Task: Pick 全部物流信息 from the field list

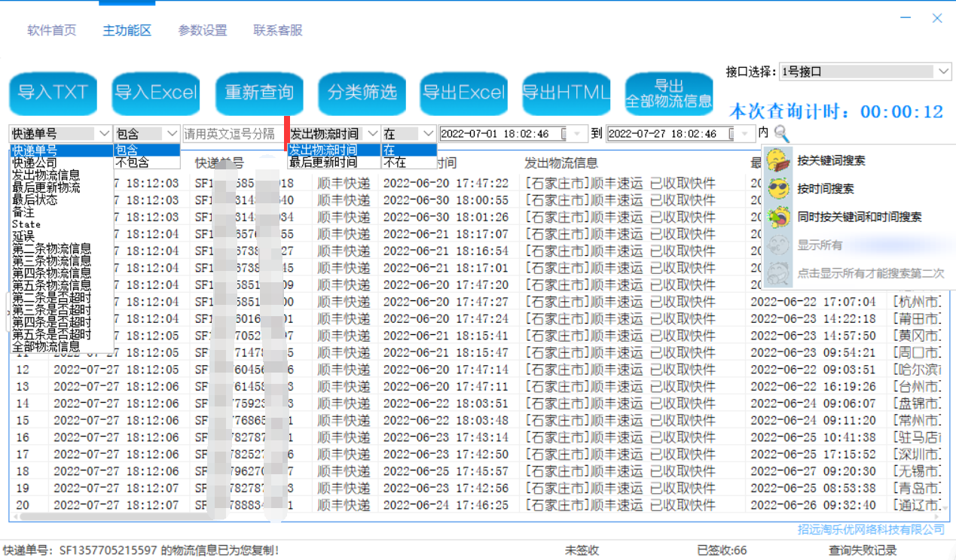Action: [x=46, y=346]
